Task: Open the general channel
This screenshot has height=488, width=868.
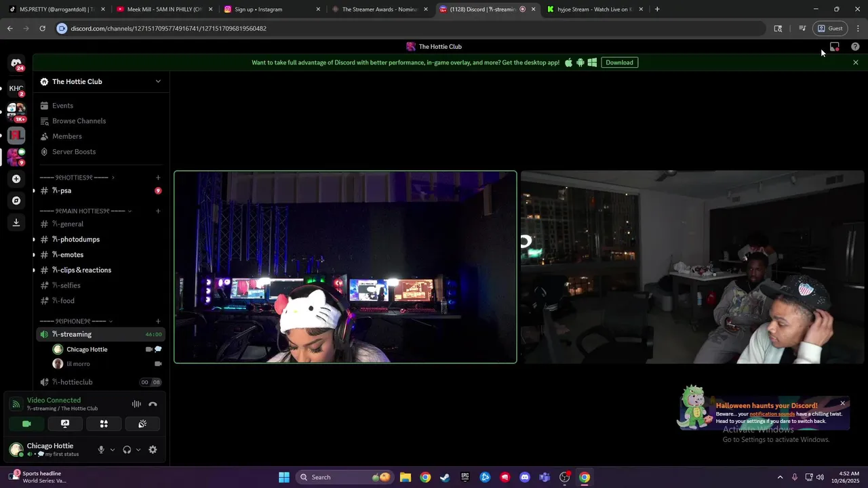Action: tap(100, 224)
